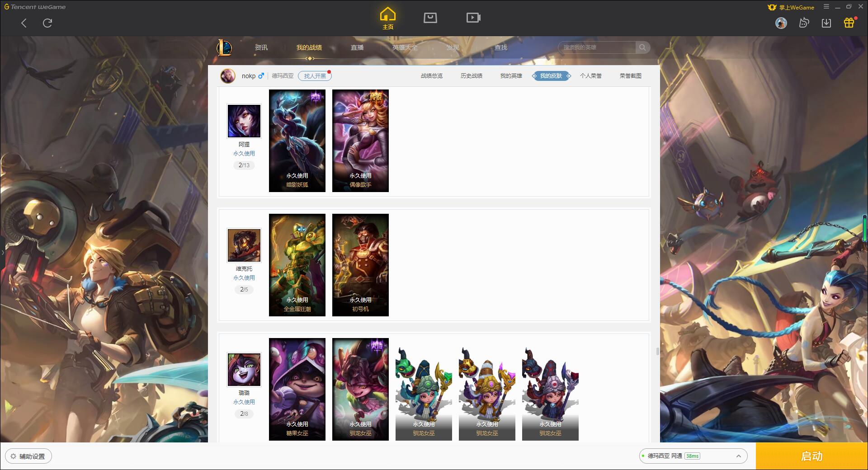Click the user avatar in the top right
Viewport: 868px width, 470px height.
[781, 23]
